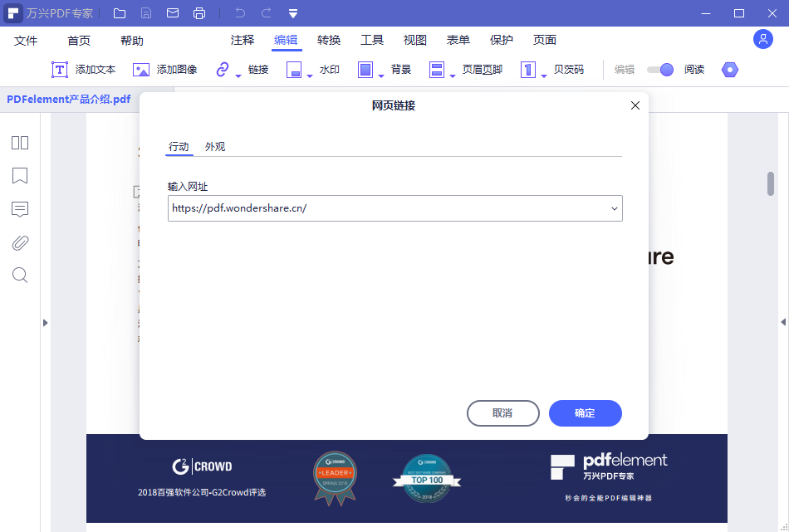The height and width of the screenshot is (532, 789).
Task: Click the 确定 button to confirm
Action: pos(585,413)
